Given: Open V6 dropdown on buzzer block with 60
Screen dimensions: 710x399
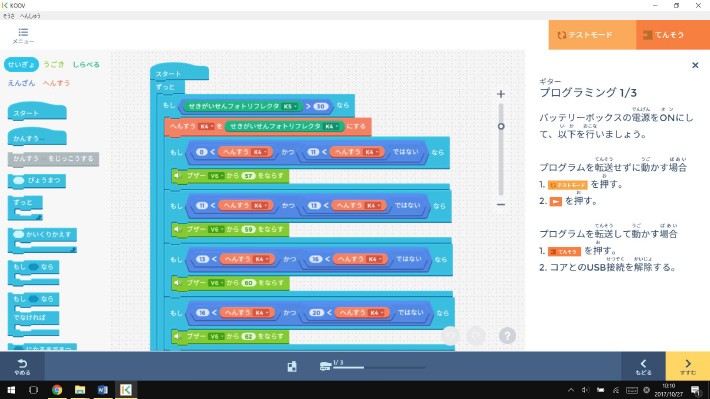Looking at the screenshot, I should coord(216,283).
